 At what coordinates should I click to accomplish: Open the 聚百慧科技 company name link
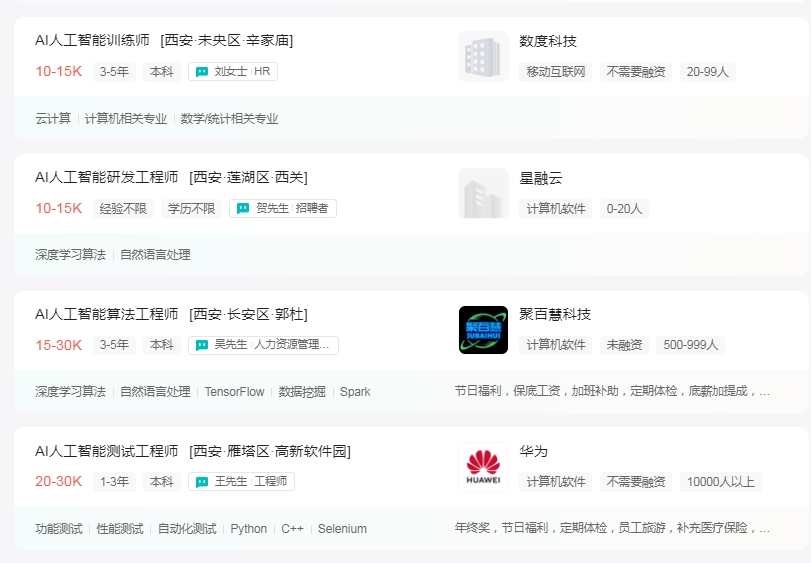tap(555, 314)
